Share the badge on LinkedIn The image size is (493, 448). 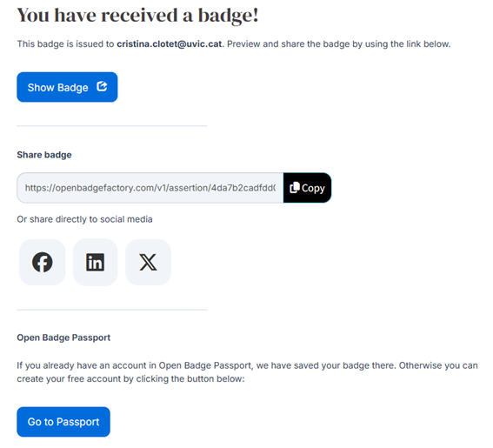pyautogui.click(x=96, y=262)
